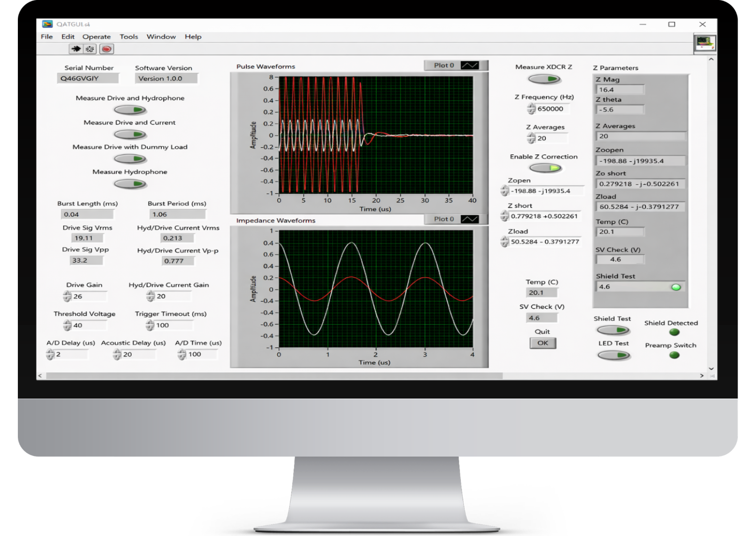Click the Shield Detected LED indicator
The image size is (756, 536).
(x=674, y=332)
